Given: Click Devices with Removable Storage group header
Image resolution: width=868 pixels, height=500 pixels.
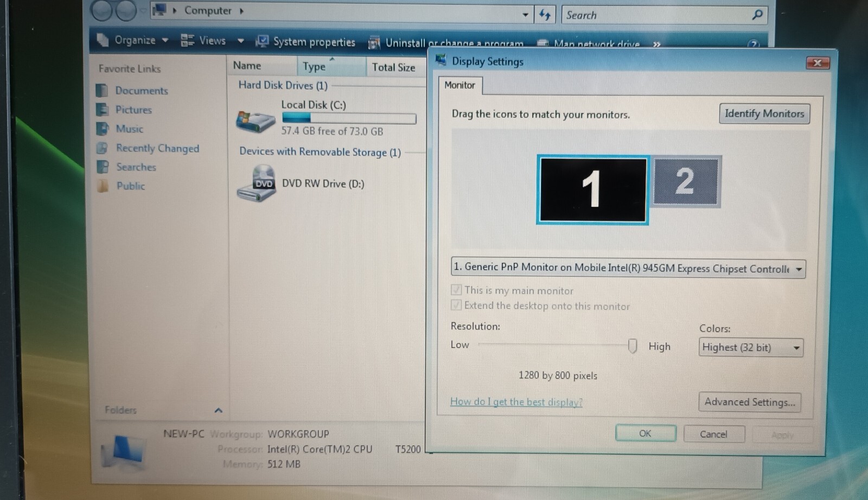Looking at the screenshot, I should point(320,151).
